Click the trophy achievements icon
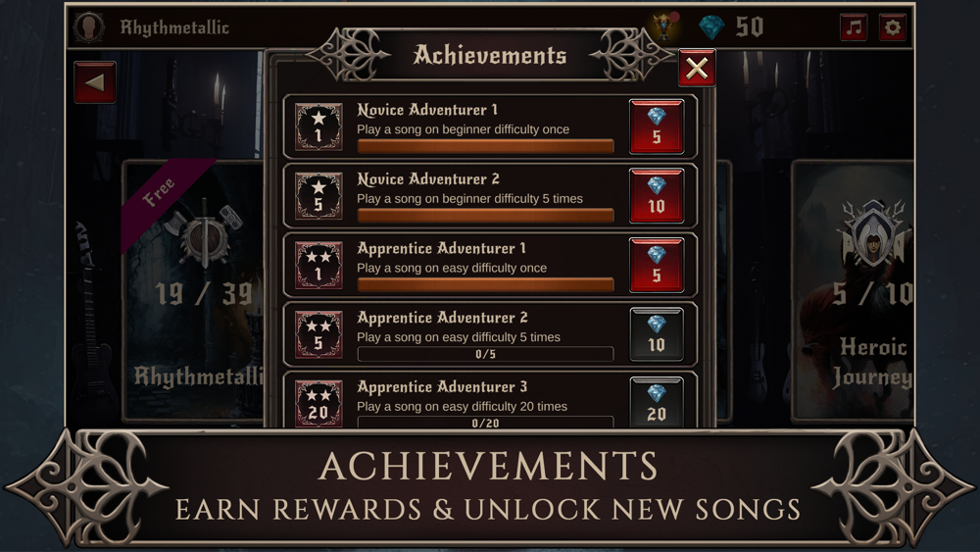This screenshot has height=552, width=980. tap(665, 26)
